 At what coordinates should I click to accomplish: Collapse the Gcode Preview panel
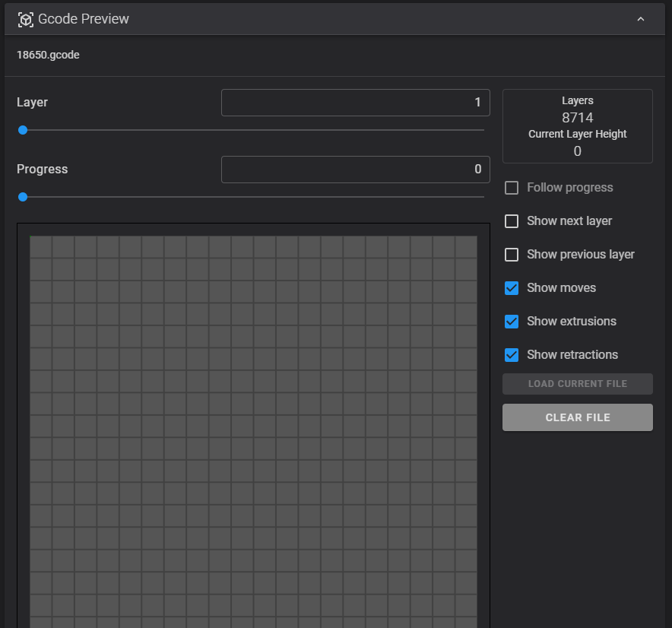point(639,18)
